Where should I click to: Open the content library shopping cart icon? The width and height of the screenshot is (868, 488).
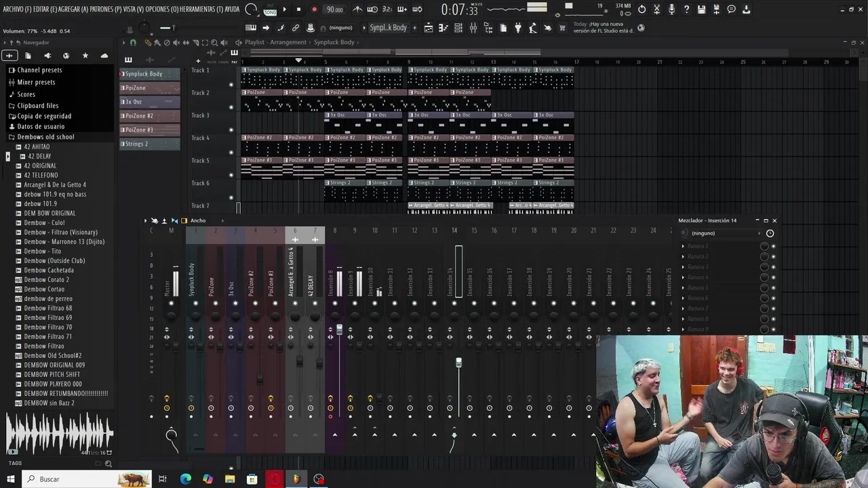click(x=562, y=28)
